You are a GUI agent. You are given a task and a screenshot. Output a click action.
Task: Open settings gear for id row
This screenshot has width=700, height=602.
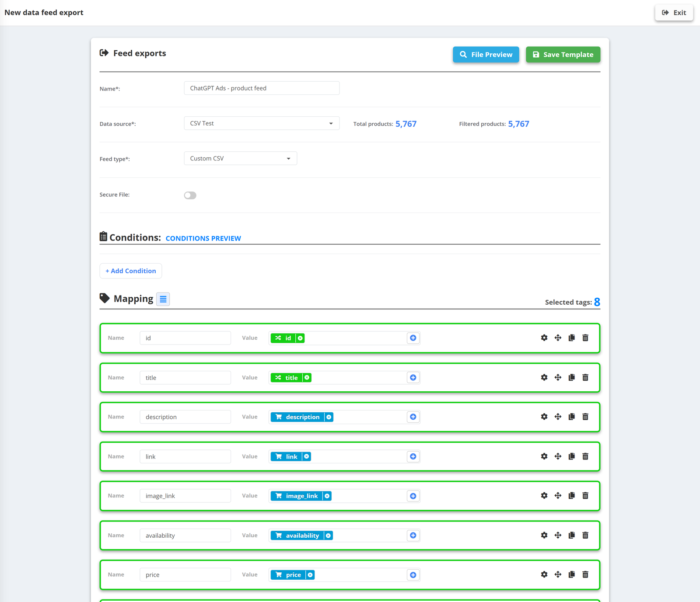pos(544,338)
